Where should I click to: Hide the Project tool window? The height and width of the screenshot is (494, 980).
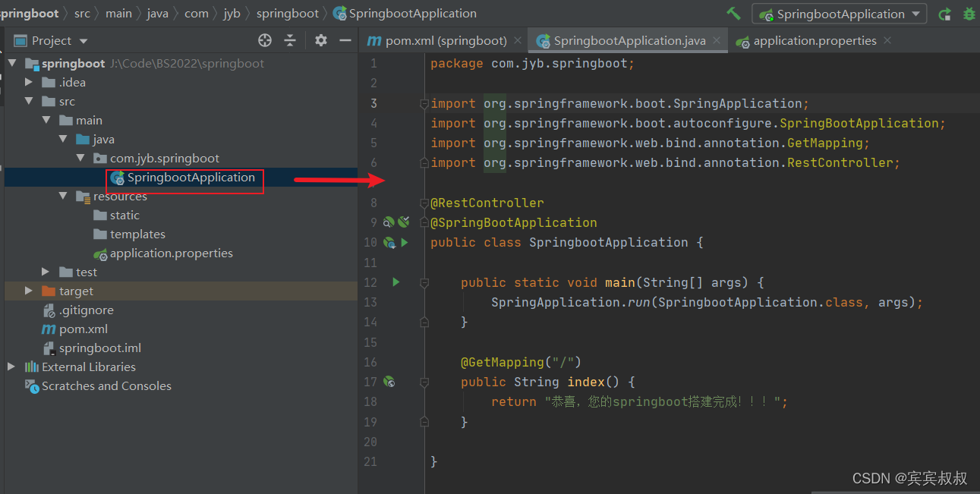click(x=345, y=40)
